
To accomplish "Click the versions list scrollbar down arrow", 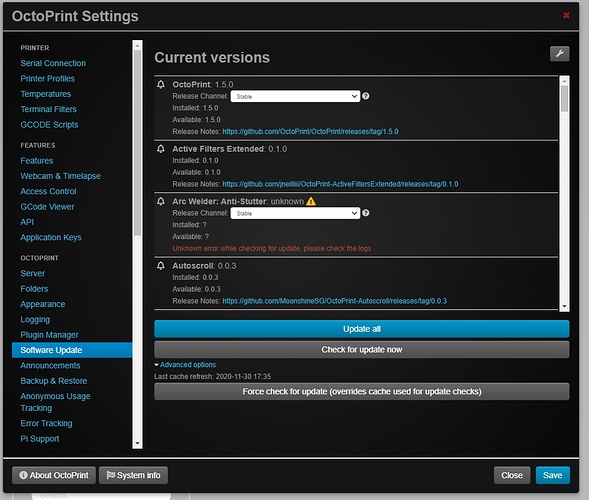I will coord(564,307).
